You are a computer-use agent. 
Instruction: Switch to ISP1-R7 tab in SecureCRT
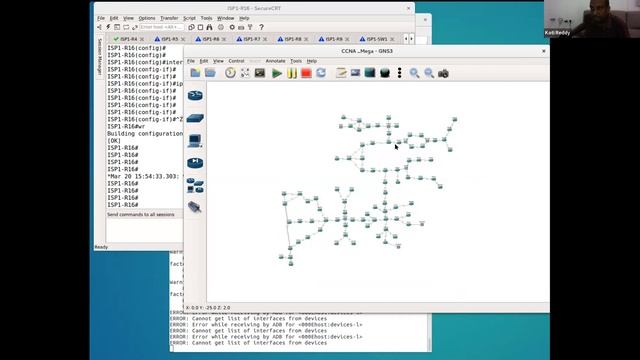[251, 39]
